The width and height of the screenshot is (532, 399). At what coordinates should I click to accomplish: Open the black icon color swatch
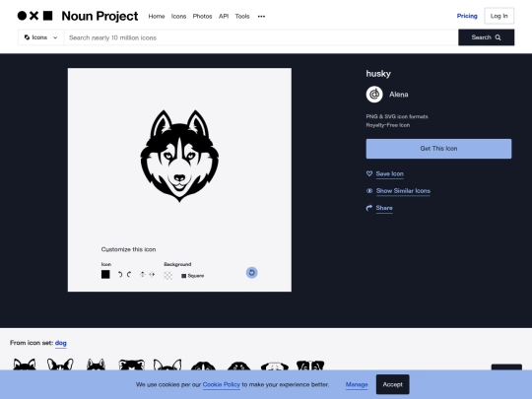105,275
